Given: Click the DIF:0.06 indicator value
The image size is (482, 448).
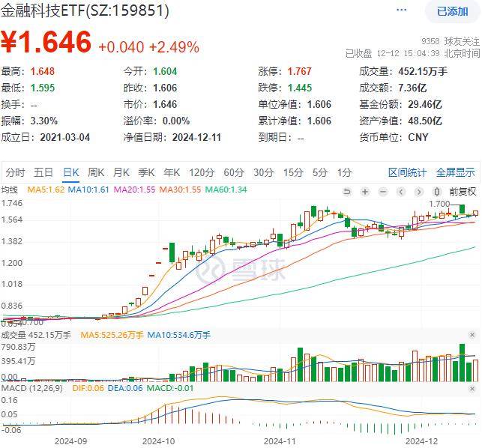Looking at the screenshot, I should [x=88, y=388].
